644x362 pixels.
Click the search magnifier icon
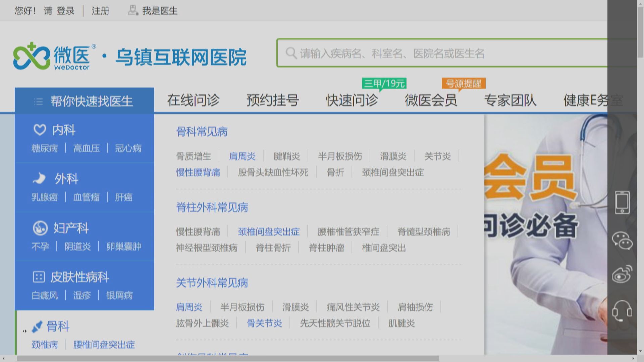point(291,54)
